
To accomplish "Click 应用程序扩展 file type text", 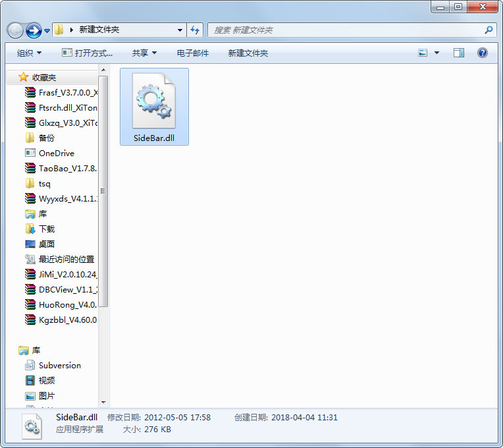I will coord(80,430).
